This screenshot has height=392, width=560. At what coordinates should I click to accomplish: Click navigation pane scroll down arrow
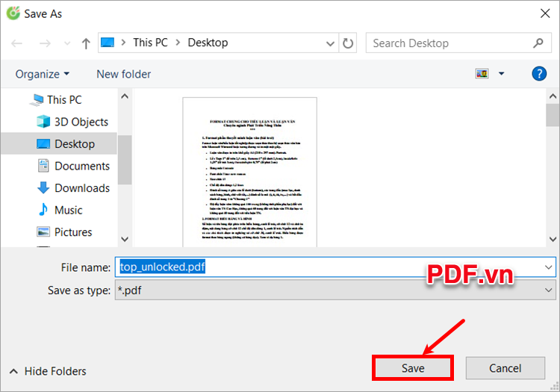pyautogui.click(x=125, y=239)
